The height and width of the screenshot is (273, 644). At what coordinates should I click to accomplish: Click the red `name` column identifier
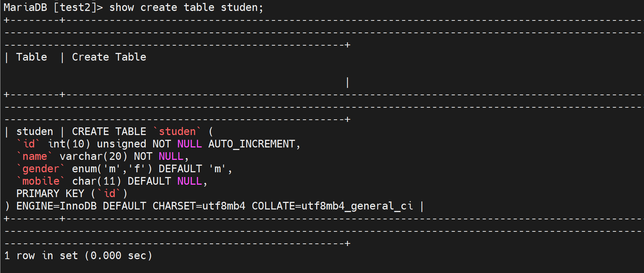tap(35, 156)
